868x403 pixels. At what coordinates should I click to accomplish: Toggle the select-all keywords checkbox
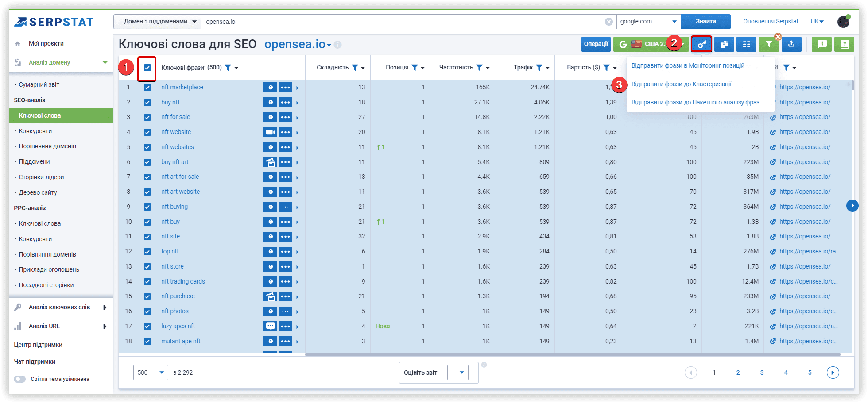[147, 68]
